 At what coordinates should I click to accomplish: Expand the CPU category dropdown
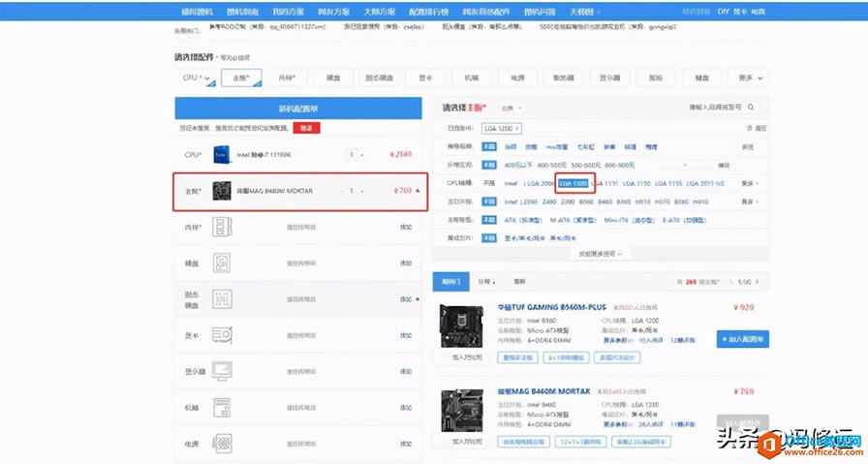[196, 78]
